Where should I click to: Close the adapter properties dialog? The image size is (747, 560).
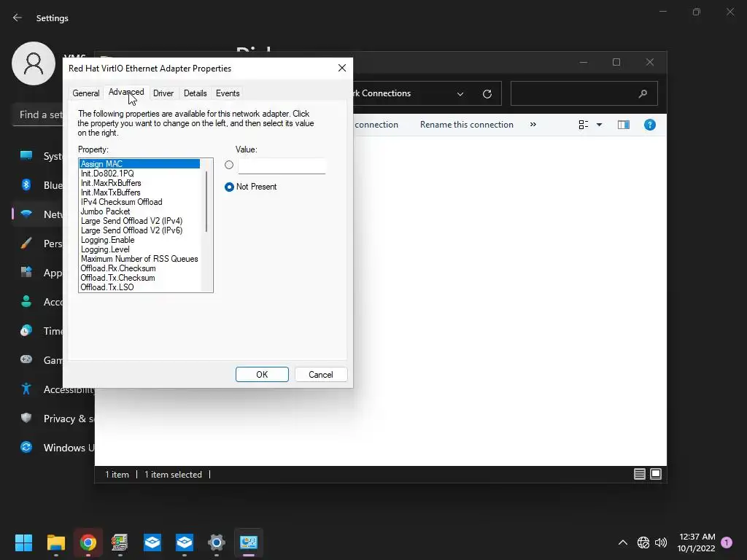click(342, 68)
